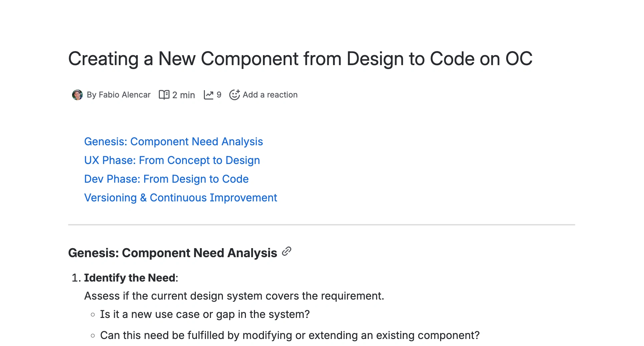Click the horizontal divider line below contents
The image size is (644, 346).
(x=321, y=225)
